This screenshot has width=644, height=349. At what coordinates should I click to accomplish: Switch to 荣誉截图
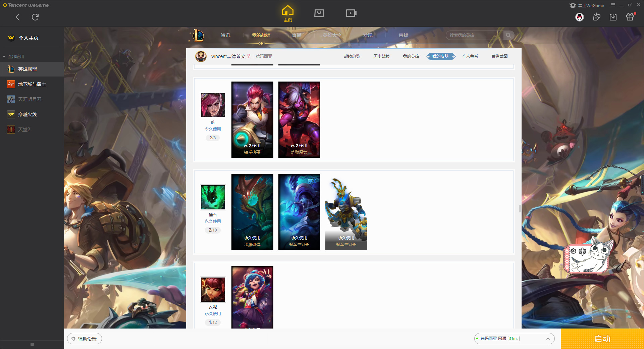499,56
